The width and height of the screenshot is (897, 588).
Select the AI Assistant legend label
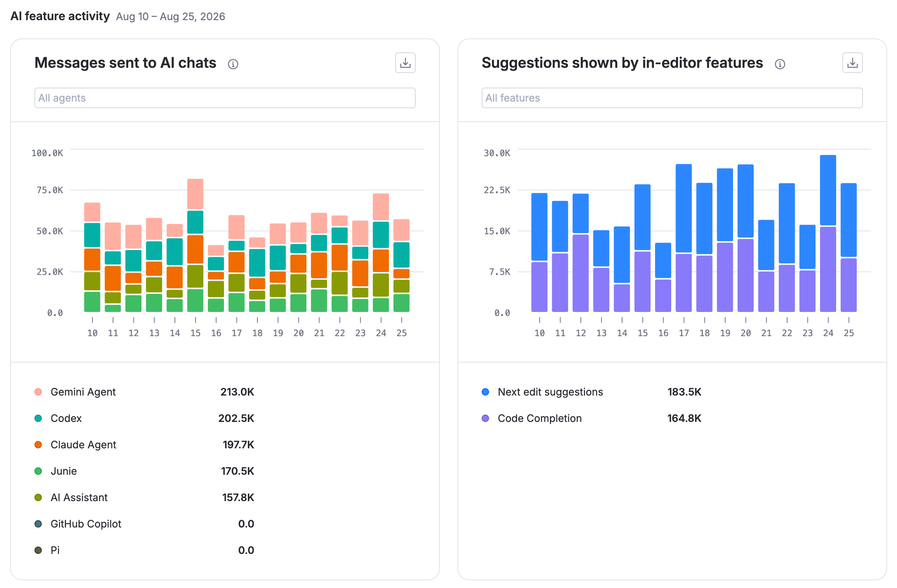pyautogui.click(x=79, y=497)
